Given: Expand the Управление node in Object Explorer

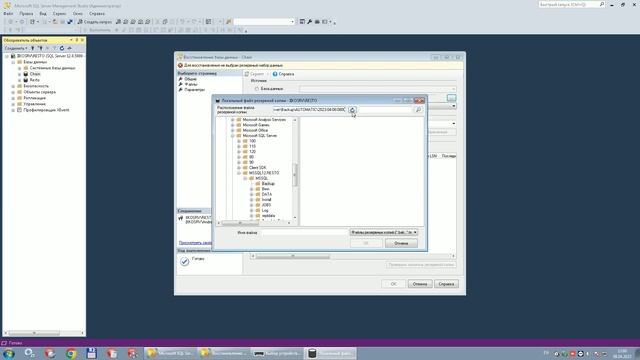Looking at the screenshot, I should click(13, 104).
